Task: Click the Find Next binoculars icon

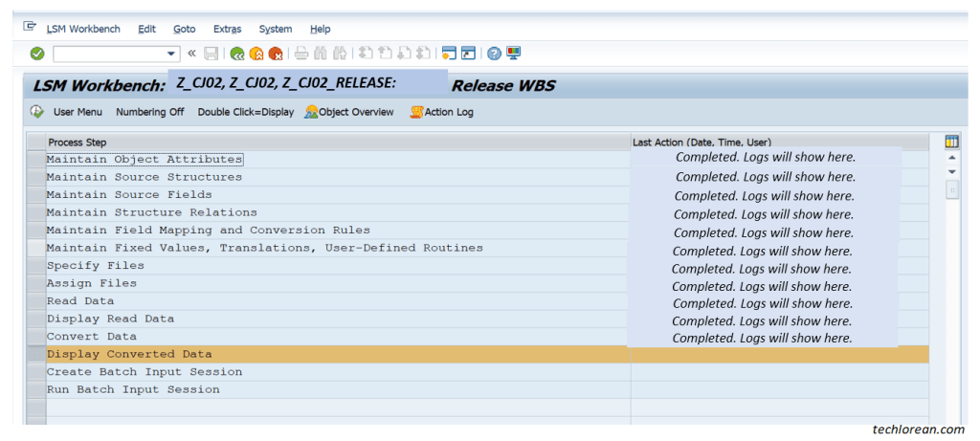Action: 340,54
